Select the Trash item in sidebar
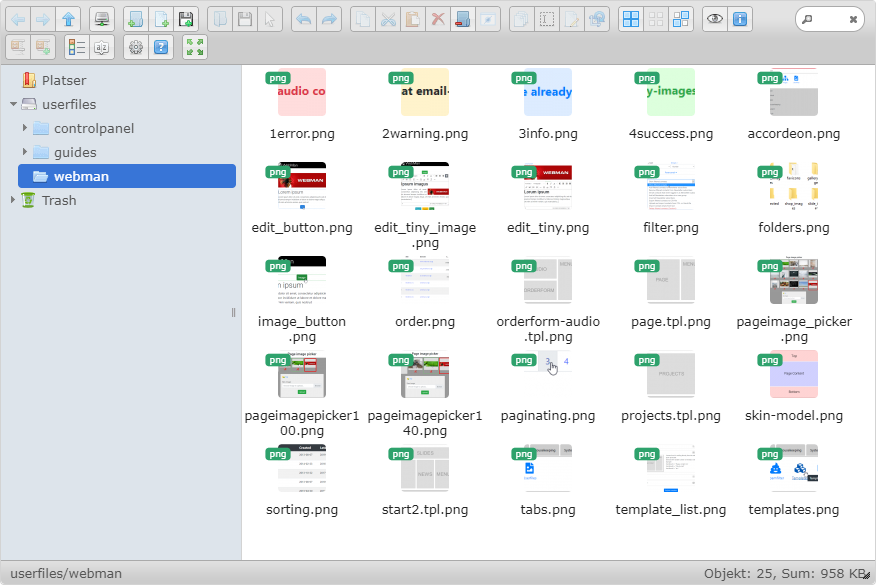Viewport: 876px width, 585px height. click(x=59, y=200)
